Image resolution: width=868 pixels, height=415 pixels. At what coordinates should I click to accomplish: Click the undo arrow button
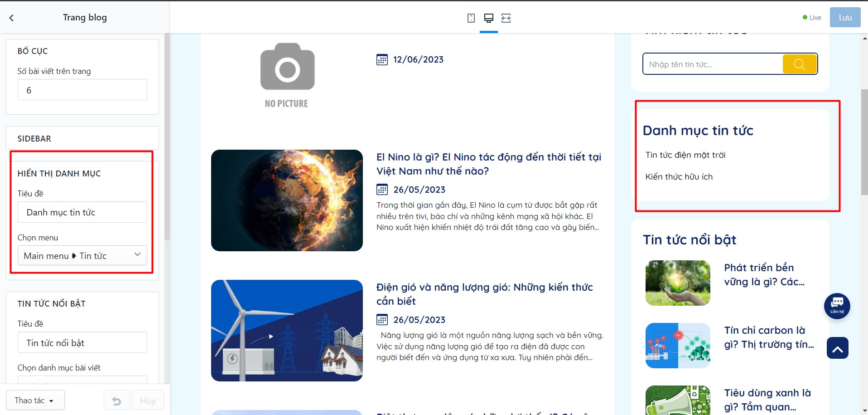click(x=116, y=400)
